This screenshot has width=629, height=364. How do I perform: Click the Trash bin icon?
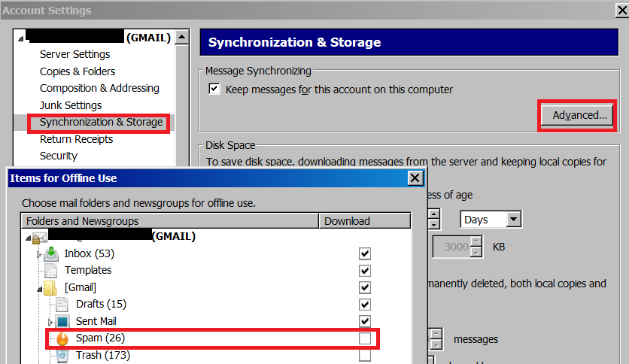coord(63,356)
